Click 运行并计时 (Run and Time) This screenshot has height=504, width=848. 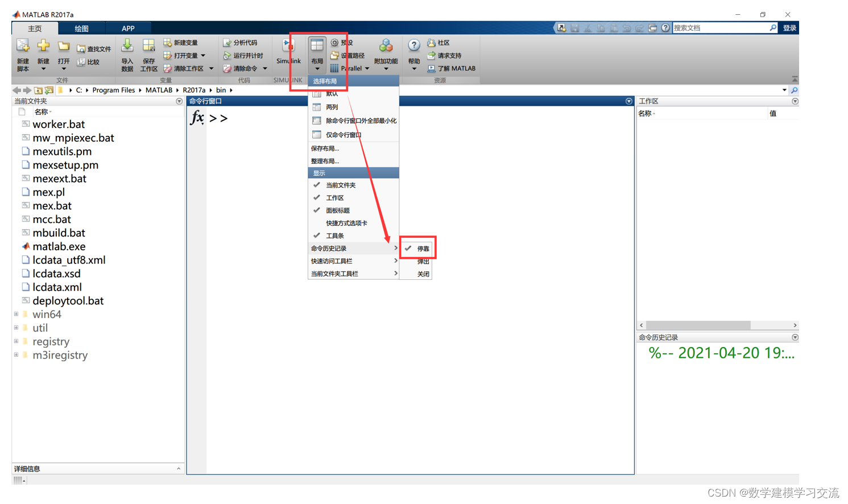point(243,56)
